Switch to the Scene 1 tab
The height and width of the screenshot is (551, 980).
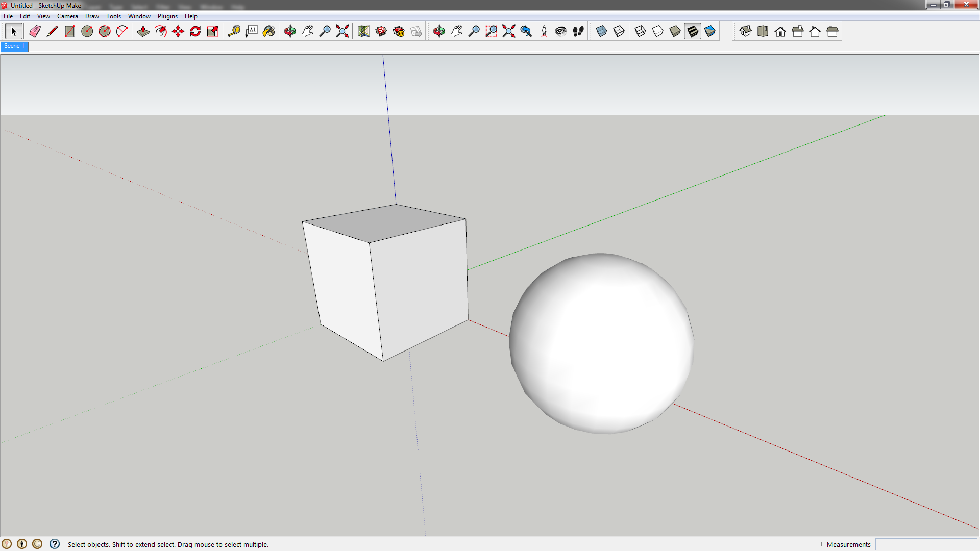tap(14, 46)
